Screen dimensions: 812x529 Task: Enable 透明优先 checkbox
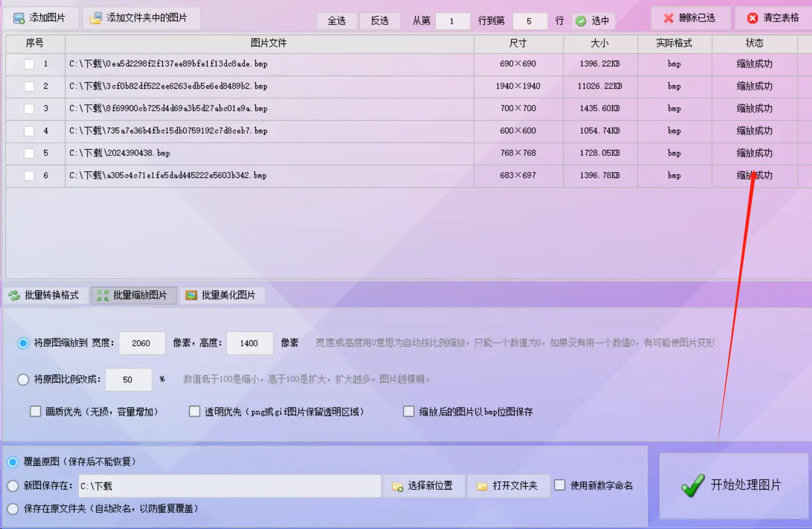[x=195, y=411]
